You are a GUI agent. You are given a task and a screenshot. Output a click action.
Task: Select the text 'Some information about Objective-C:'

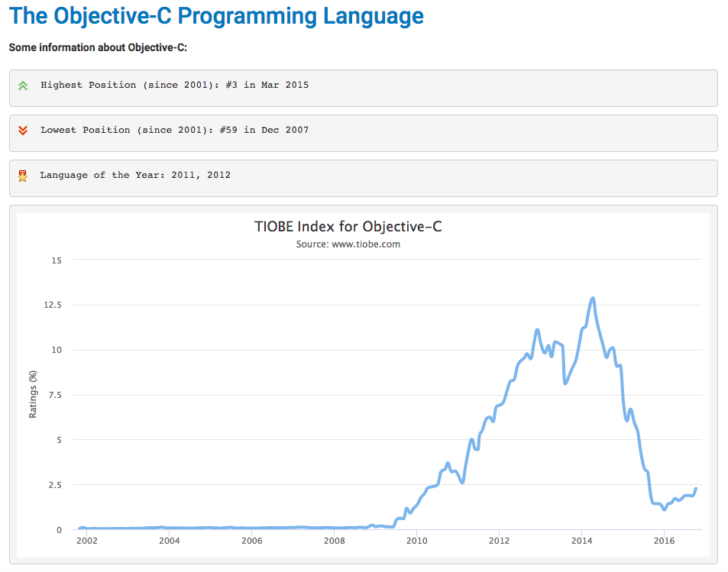(98, 48)
